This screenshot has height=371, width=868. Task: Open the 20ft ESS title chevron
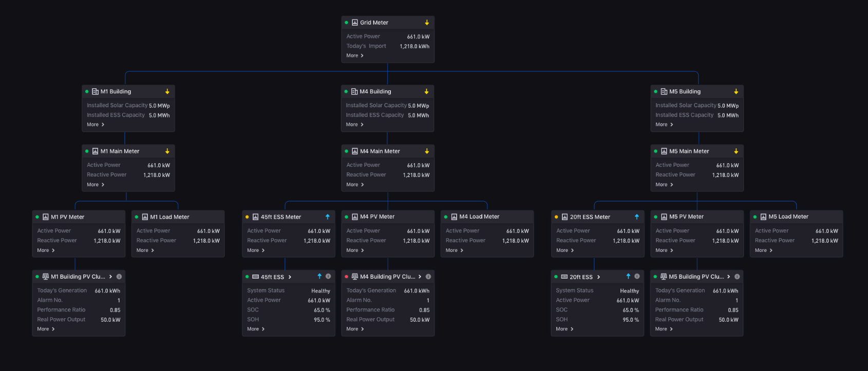tap(598, 277)
